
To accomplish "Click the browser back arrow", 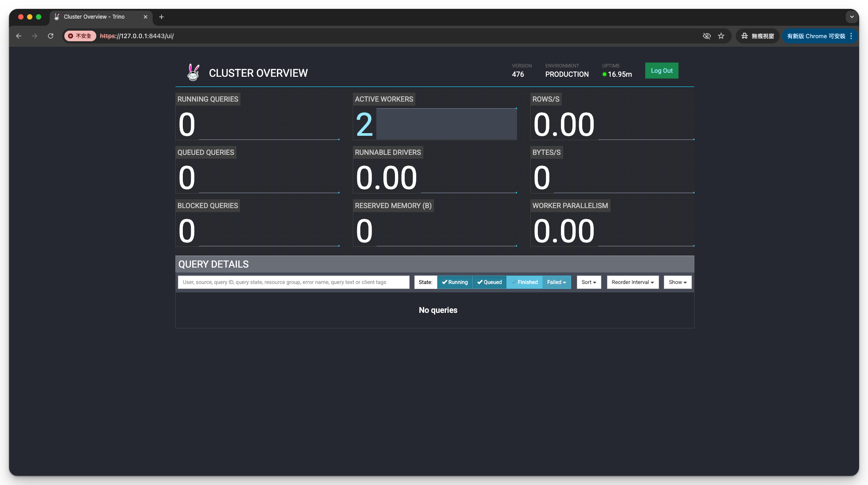I will pos(19,36).
